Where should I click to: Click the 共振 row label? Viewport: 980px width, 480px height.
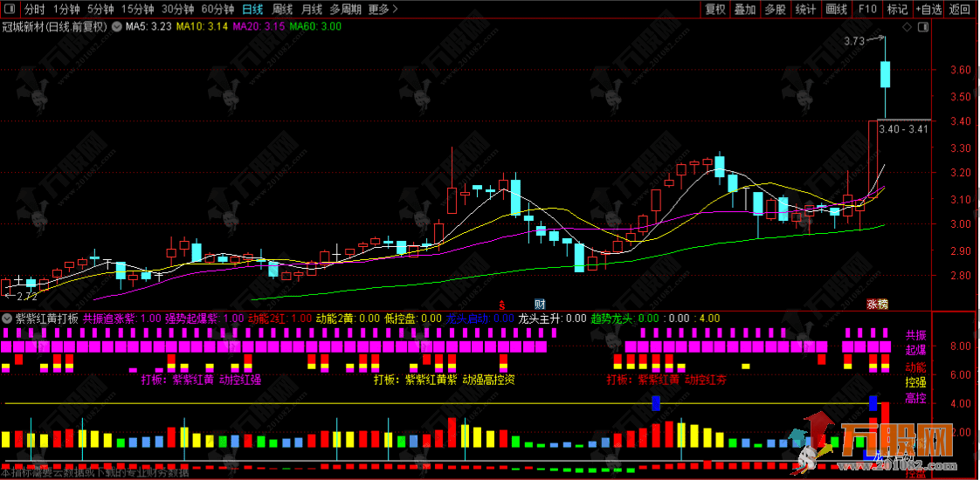point(915,334)
